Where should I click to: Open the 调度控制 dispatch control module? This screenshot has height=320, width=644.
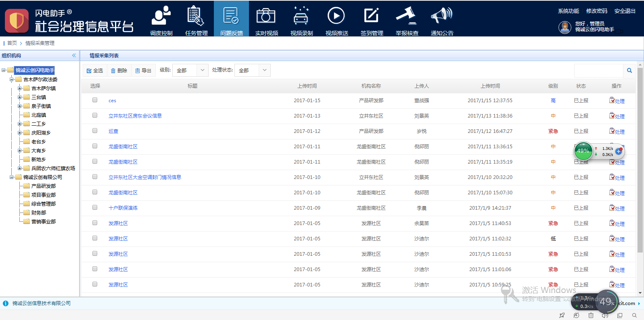pyautogui.click(x=161, y=20)
